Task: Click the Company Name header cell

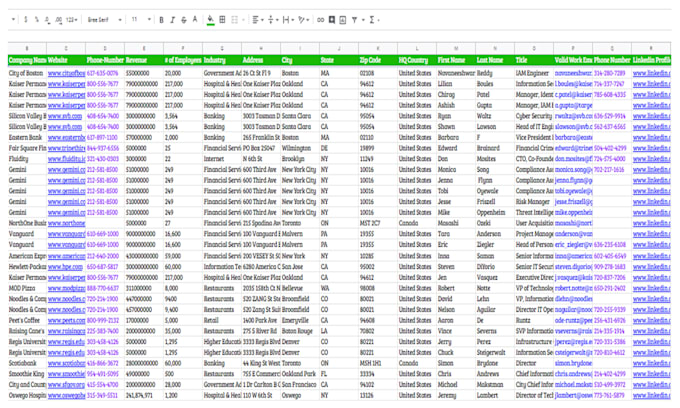Action: [27, 60]
